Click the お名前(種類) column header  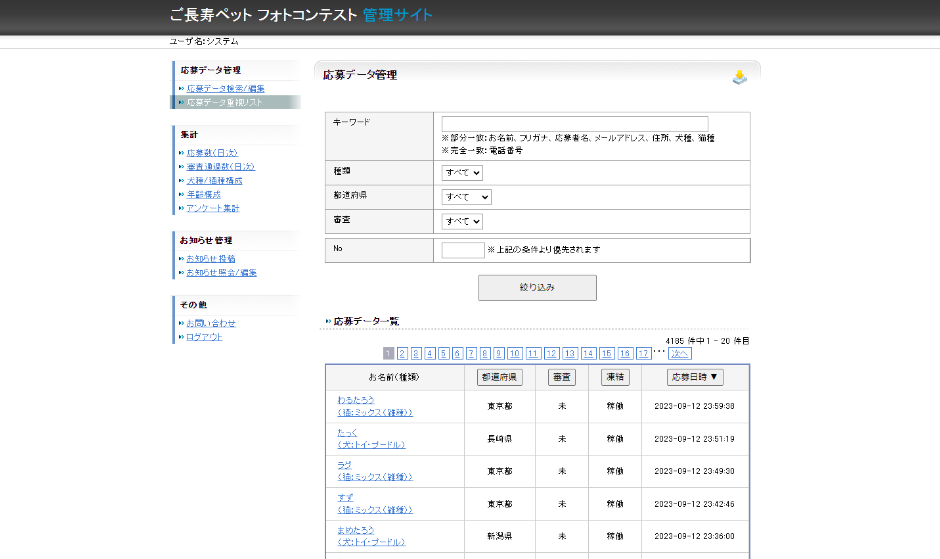click(x=394, y=377)
